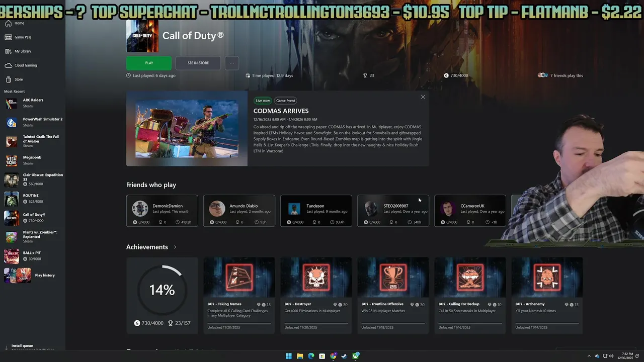644x362 pixels.
Task: Open DemonicDamion friend card
Action: 162,211
